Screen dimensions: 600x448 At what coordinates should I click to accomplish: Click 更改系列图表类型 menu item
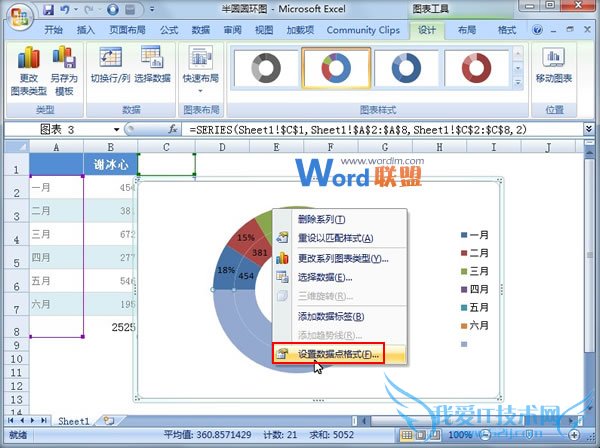pos(339,259)
